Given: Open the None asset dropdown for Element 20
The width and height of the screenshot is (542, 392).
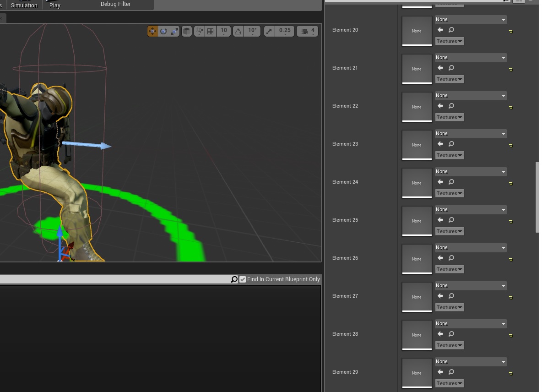Looking at the screenshot, I should (471, 20).
